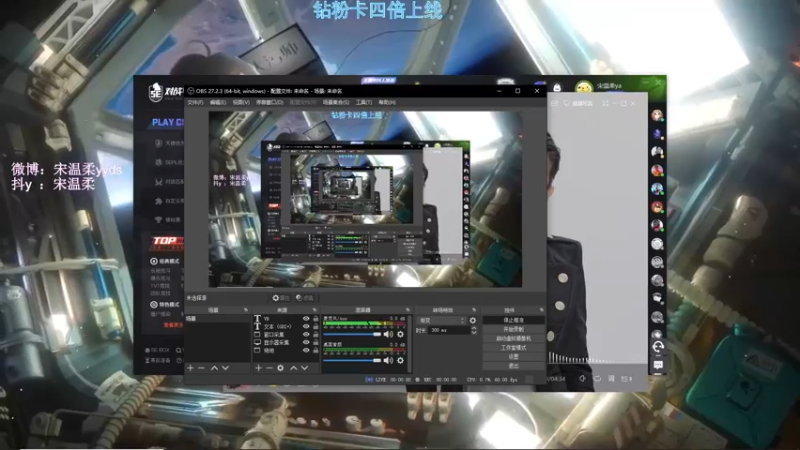Image resolution: width=800 pixels, height=450 pixels.
Task: Open OBS 设置 from the controls dock
Action: point(513,357)
